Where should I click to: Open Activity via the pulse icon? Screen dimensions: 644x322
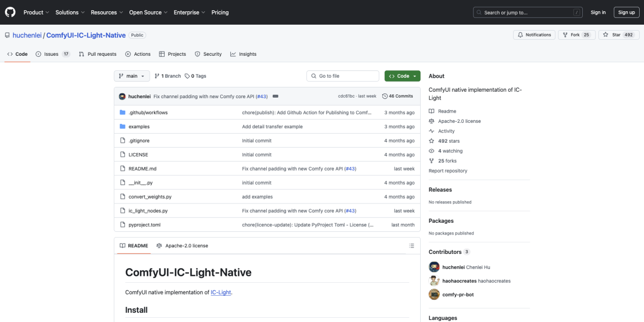click(431, 130)
